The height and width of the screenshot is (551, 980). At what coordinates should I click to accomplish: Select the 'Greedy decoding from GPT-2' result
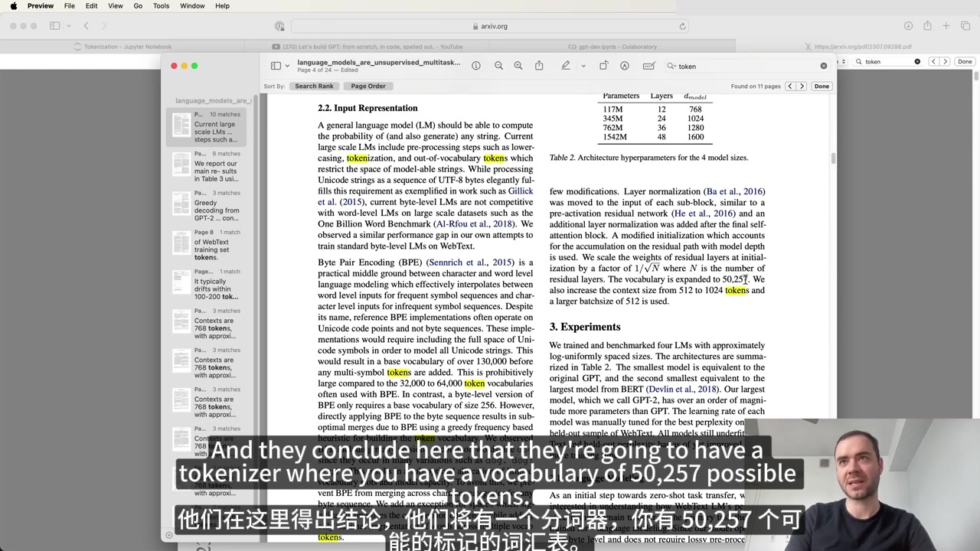(207, 206)
